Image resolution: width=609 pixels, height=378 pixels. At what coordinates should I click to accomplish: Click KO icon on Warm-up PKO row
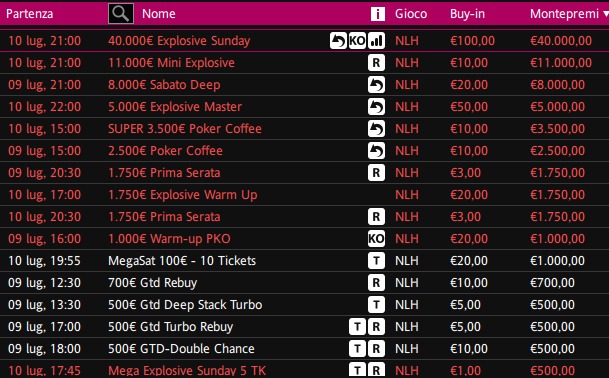[376, 239]
